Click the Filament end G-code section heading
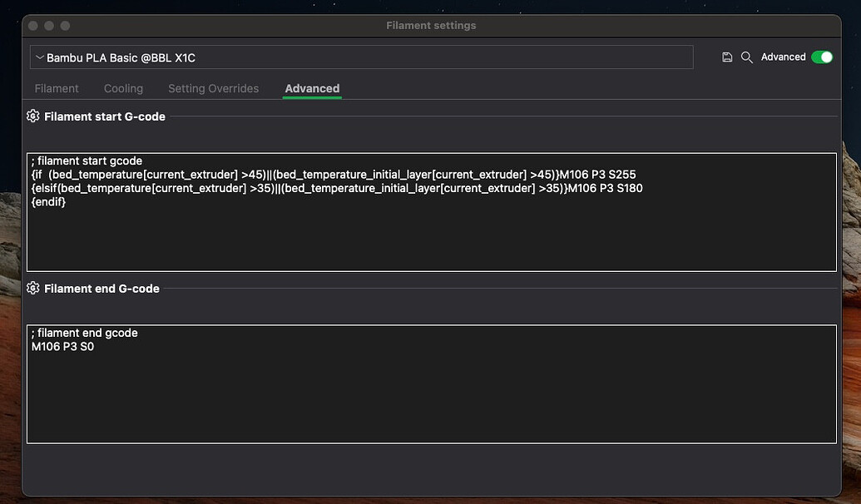This screenshot has height=504, width=861. click(101, 289)
